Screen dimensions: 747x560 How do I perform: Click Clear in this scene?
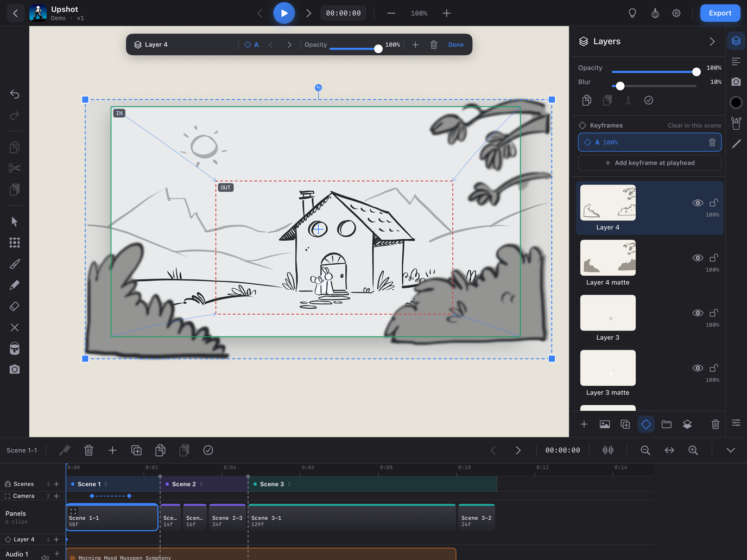[x=694, y=125]
